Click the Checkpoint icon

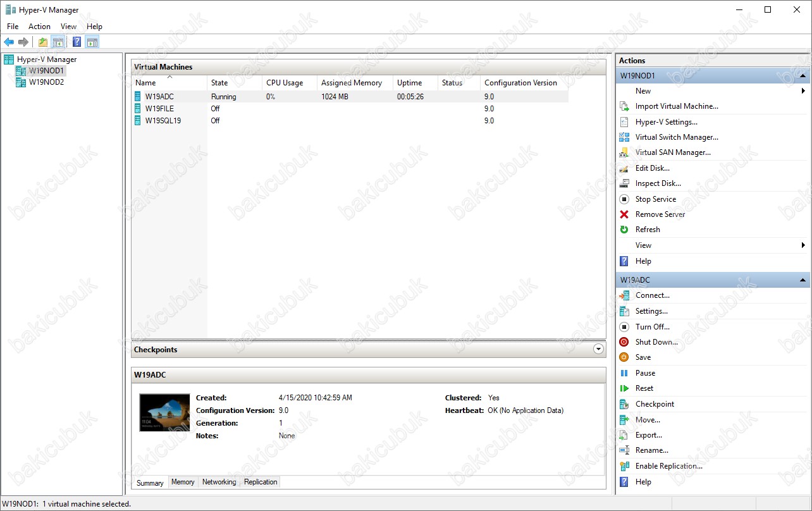pos(624,404)
